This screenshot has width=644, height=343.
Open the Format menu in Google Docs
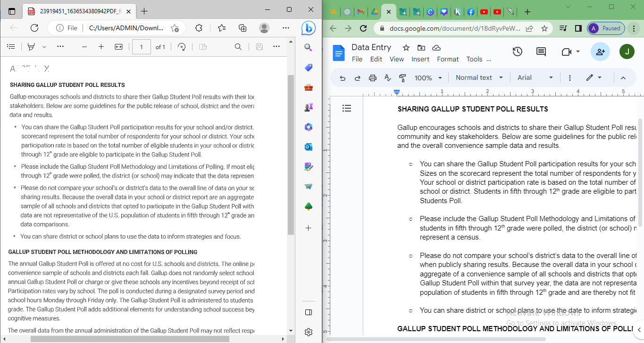point(448,59)
